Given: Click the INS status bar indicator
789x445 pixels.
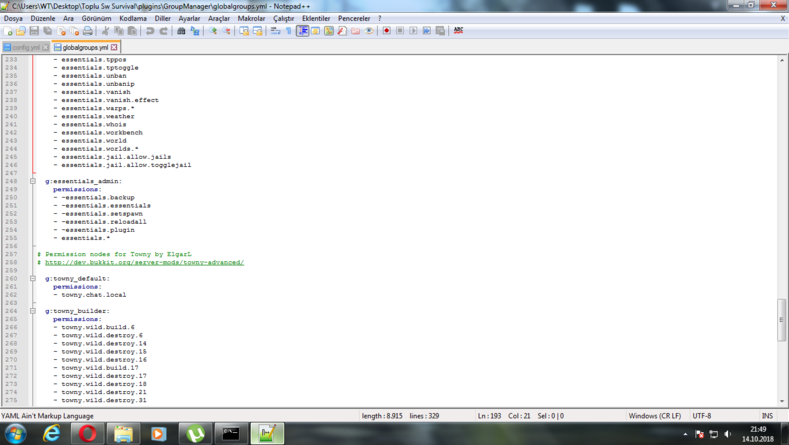Looking at the screenshot, I should point(767,416).
